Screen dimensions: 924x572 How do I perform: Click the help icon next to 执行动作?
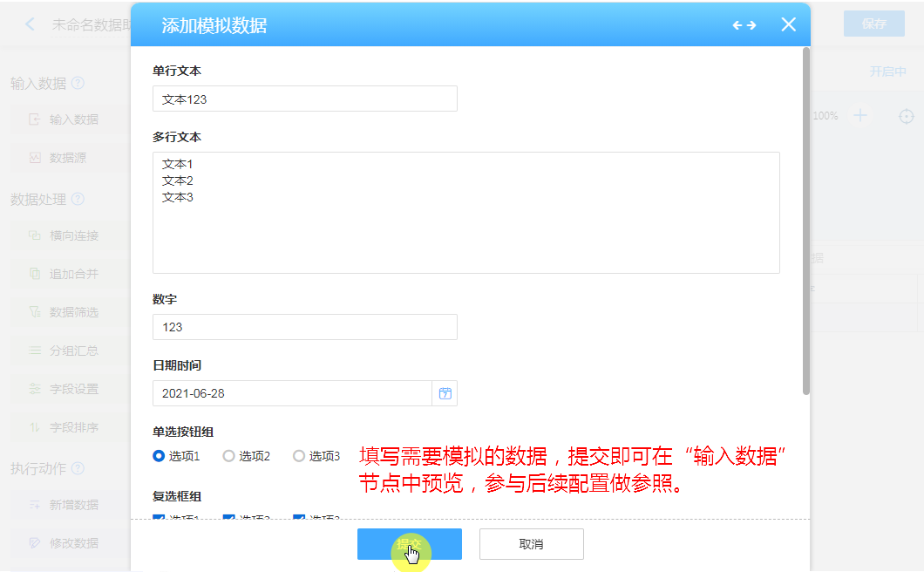click(x=78, y=469)
